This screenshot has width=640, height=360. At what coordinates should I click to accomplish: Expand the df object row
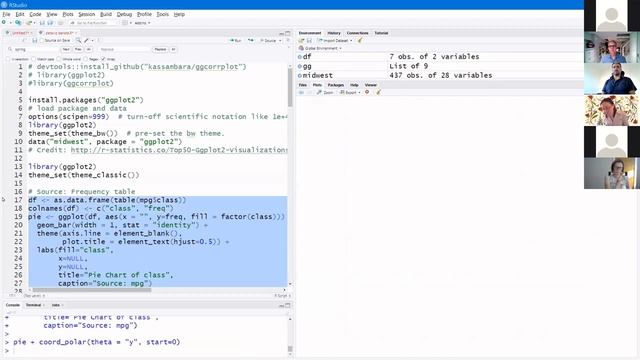(300, 57)
